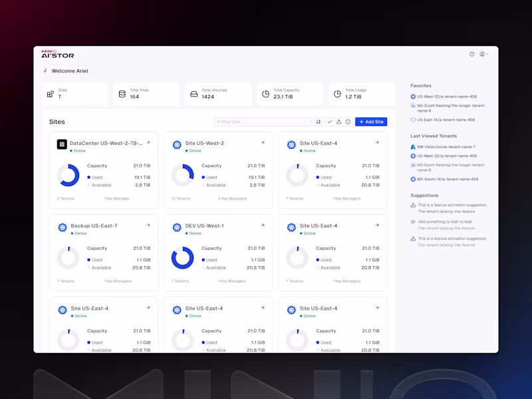
Task: Click the Total Volumes drive icon
Action: coord(194,94)
